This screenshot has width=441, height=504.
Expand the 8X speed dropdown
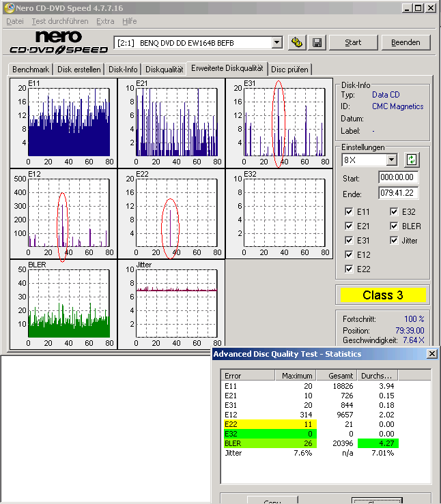coord(391,160)
